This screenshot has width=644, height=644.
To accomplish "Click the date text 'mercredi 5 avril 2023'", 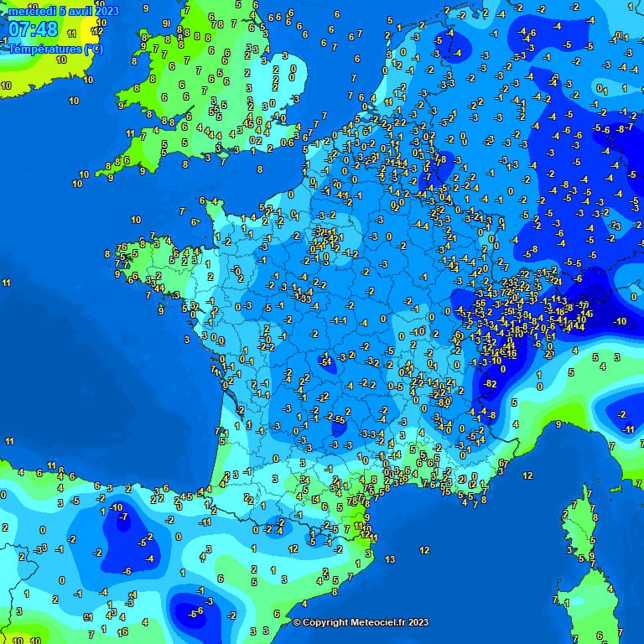I will [x=63, y=11].
